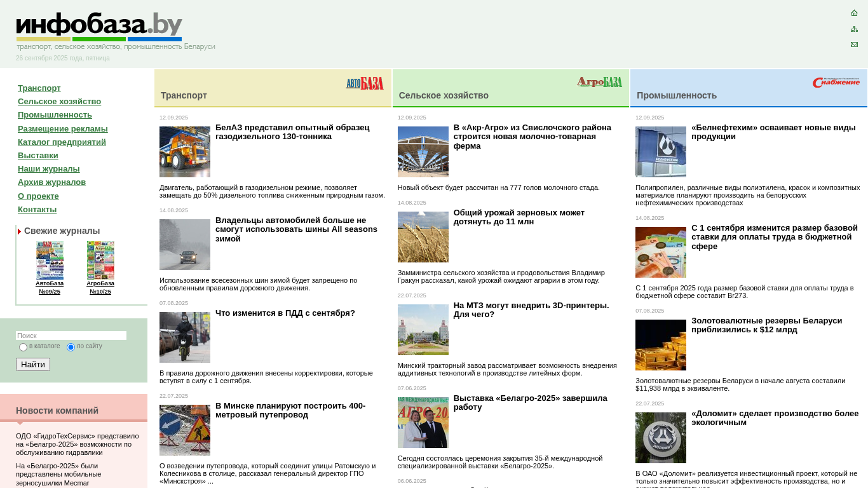
Task: Open gold reserves $12 млрд headline
Action: tap(767, 325)
